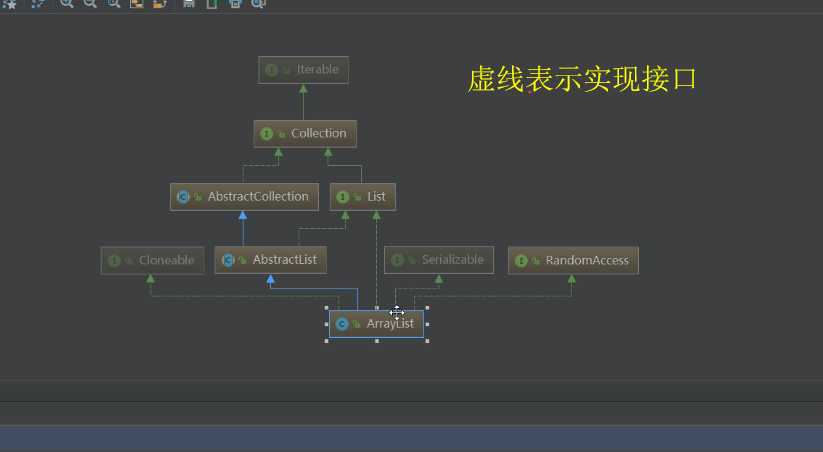Click the public visibility icon on RandomAccess
823x452 pixels.
point(536,261)
